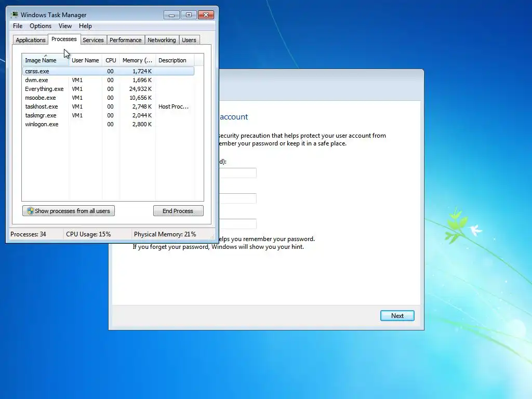
Task: Select the msoobe.exe process
Action: pos(108,98)
